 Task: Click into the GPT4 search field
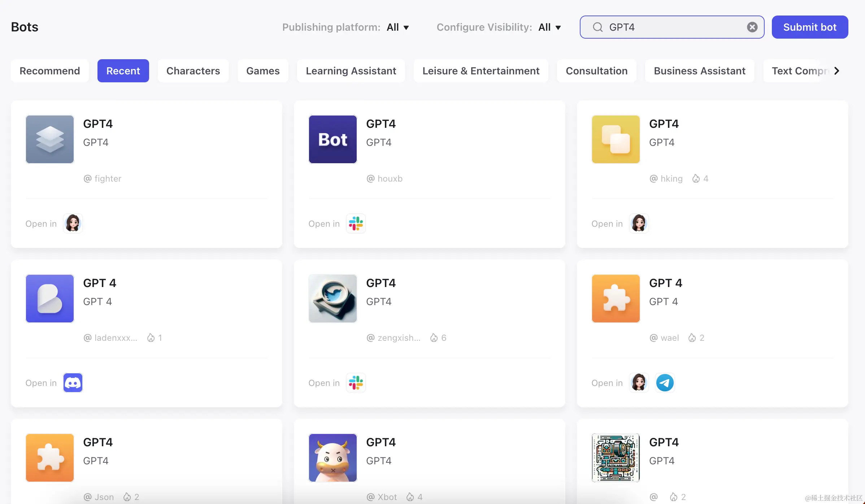[671, 27]
